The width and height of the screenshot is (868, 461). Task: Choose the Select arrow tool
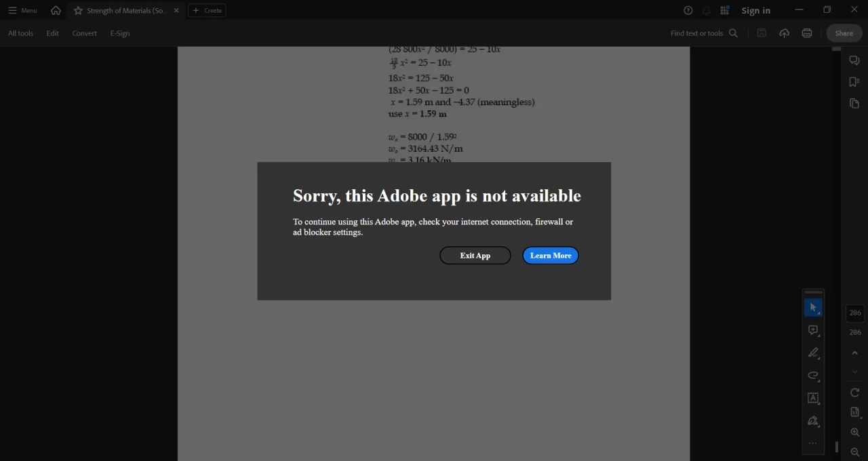[x=813, y=308]
